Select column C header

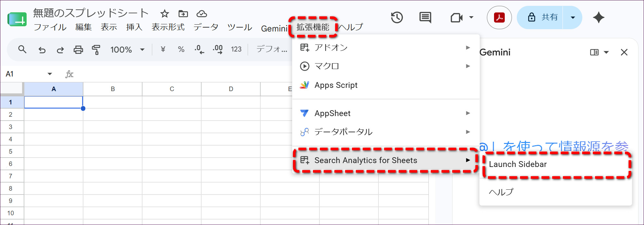(172, 89)
